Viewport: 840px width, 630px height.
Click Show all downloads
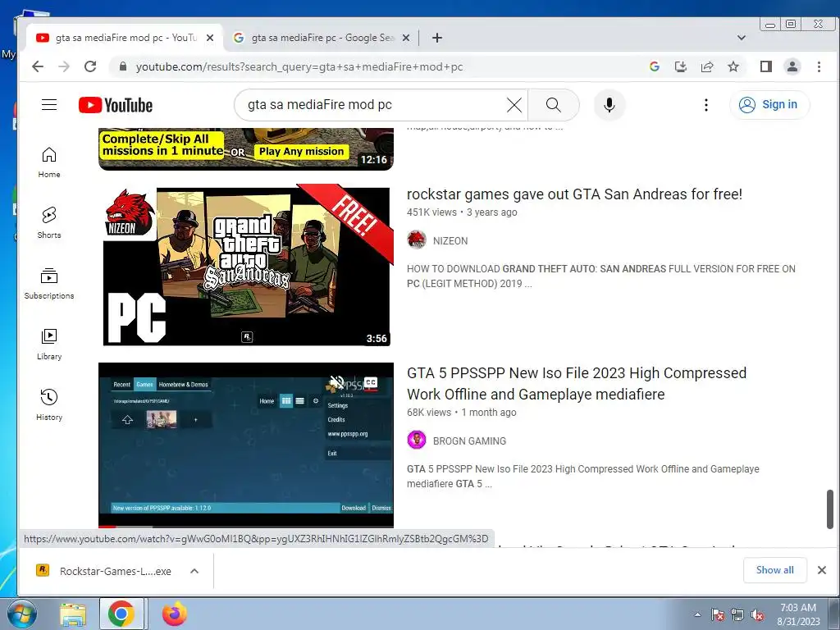[774, 570]
